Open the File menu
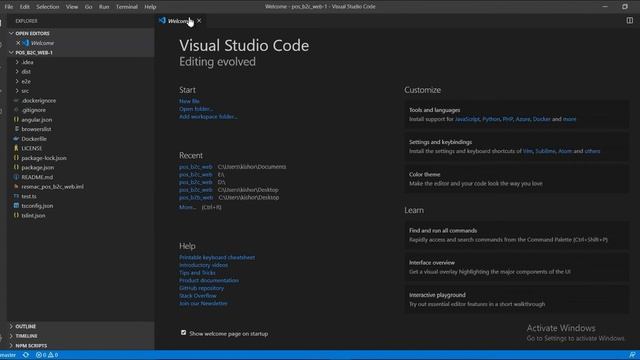640x360 pixels. (x=9, y=7)
